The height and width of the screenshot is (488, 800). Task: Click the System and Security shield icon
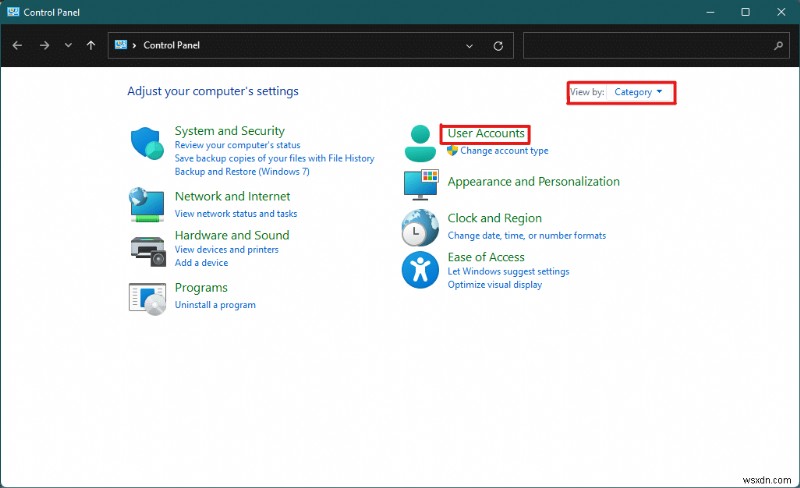pyautogui.click(x=146, y=144)
